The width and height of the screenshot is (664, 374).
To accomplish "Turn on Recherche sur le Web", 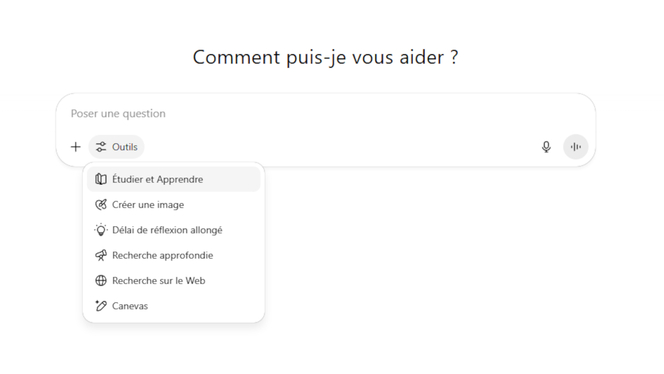I will coord(174,280).
